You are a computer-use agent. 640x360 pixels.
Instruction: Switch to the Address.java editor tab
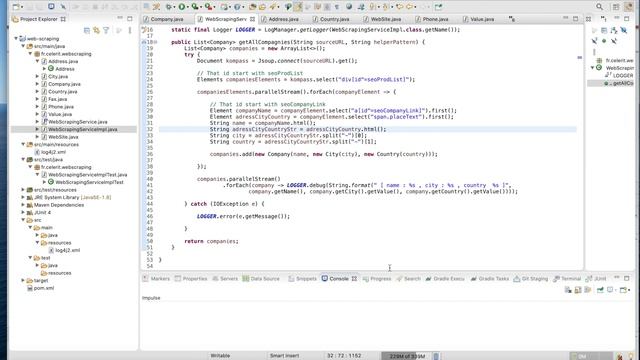pyautogui.click(x=283, y=19)
